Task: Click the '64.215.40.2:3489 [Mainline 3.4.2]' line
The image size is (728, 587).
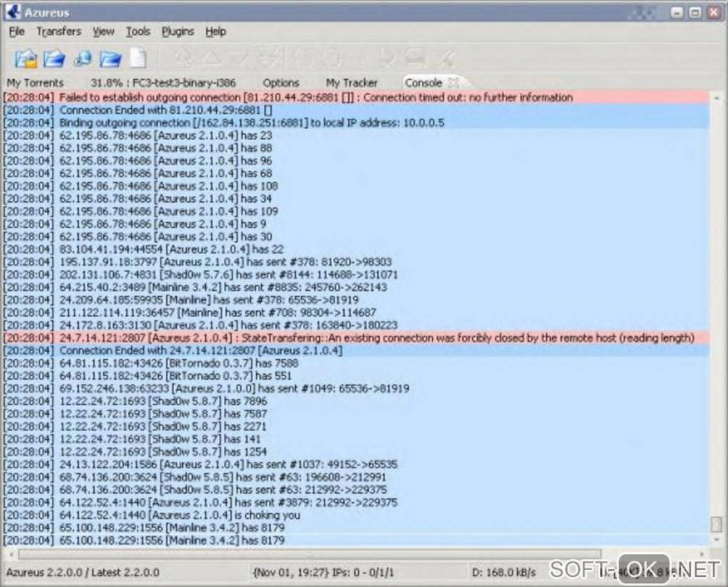Action: (356, 287)
